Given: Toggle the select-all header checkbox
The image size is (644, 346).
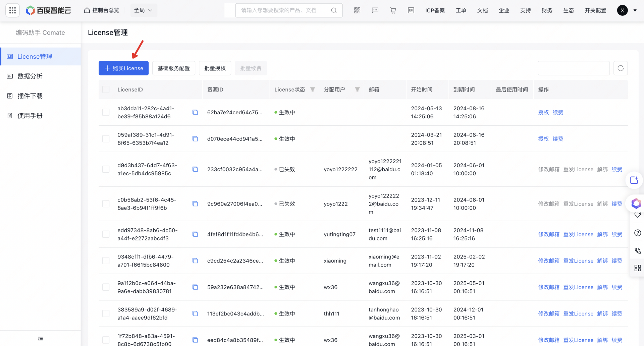Looking at the screenshot, I should [x=106, y=90].
